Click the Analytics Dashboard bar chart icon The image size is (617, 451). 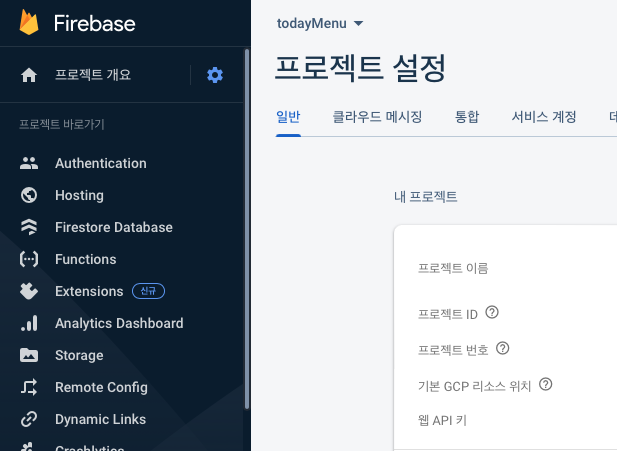coord(29,323)
